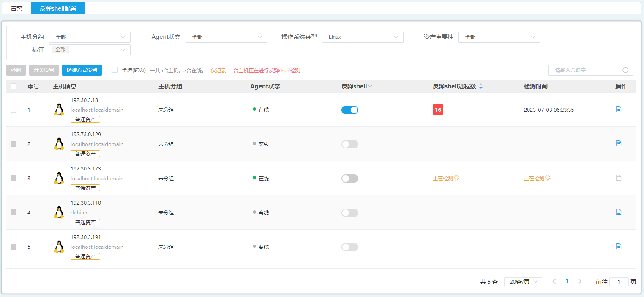Open the 操作系统类型 Linux dropdown
The width and height of the screenshot is (644, 297).
pyautogui.click(x=363, y=37)
